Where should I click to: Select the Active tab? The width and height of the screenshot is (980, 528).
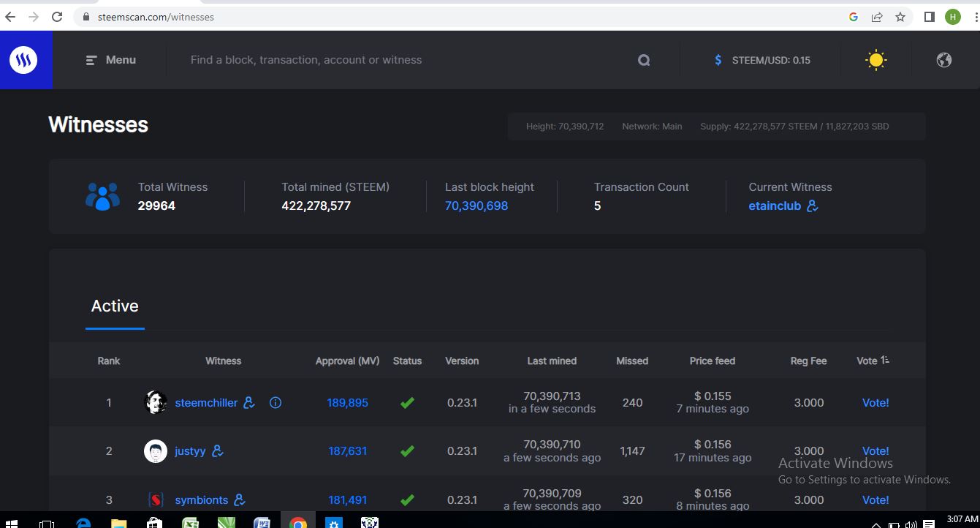tap(115, 306)
